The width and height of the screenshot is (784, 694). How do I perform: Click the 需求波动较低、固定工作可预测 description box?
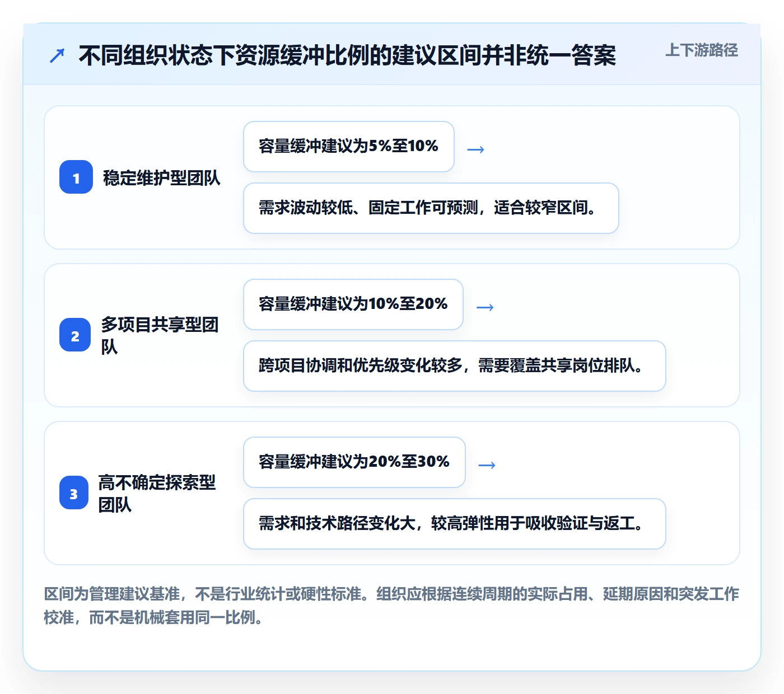[x=431, y=208]
